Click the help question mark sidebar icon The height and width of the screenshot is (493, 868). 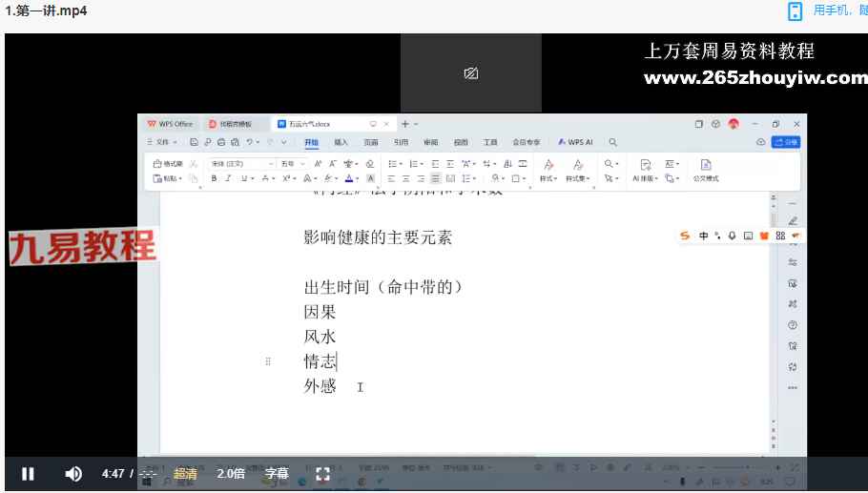pyautogui.click(x=793, y=325)
